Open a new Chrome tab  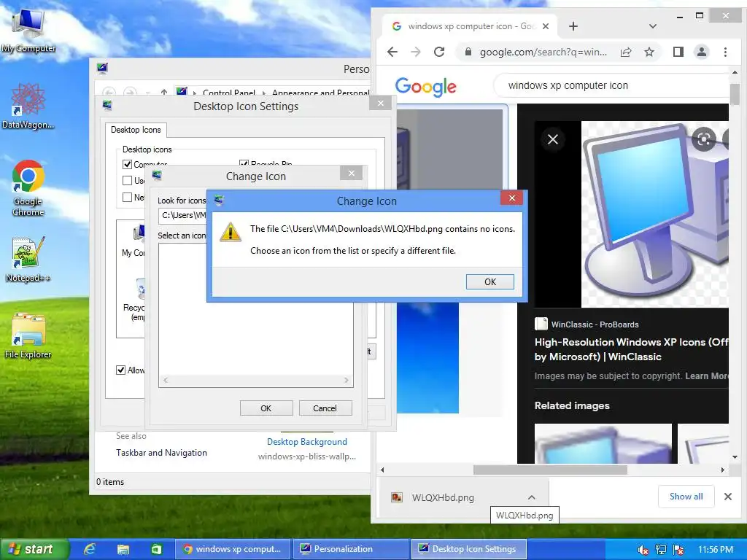tap(573, 26)
